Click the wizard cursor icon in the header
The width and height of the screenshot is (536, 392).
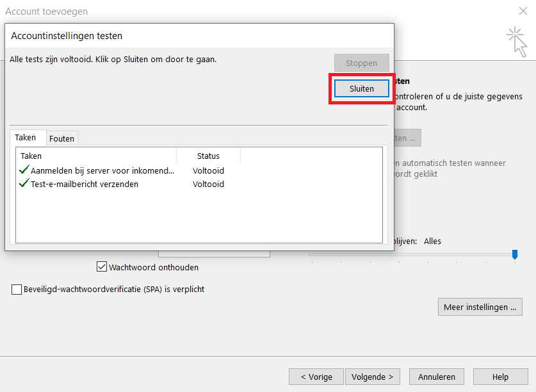pos(516,40)
